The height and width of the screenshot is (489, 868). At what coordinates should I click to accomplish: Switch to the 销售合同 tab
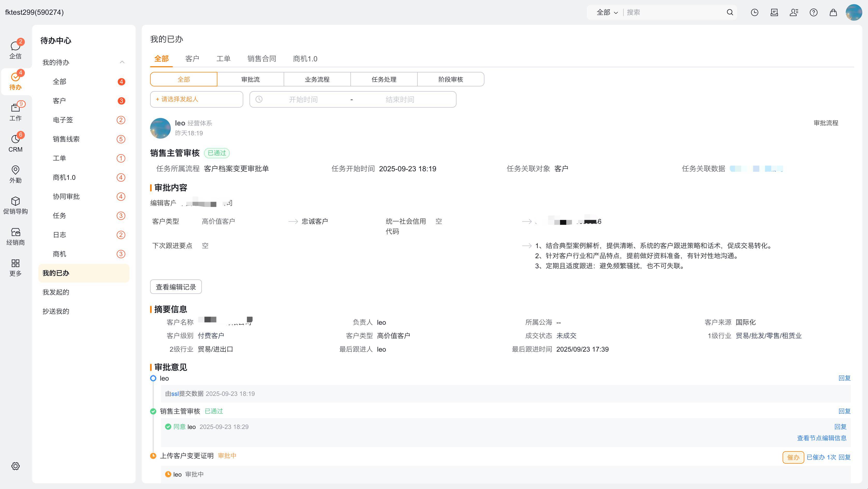[x=261, y=59]
